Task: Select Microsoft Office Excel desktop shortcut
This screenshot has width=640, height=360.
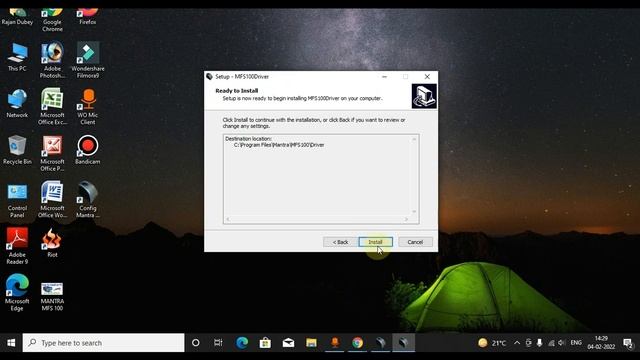Action: [x=52, y=107]
